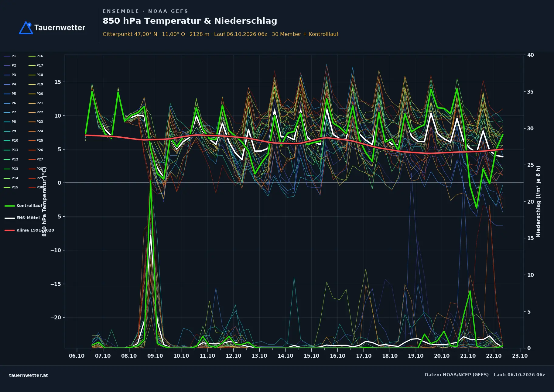554x392 pixels.
Task: Select the P2 legend entry
Action: click(x=10, y=66)
